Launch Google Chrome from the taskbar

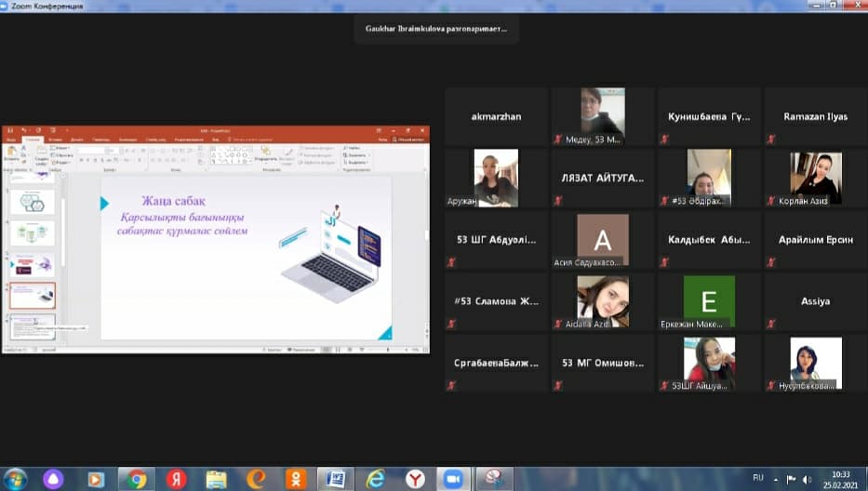pyautogui.click(x=137, y=478)
